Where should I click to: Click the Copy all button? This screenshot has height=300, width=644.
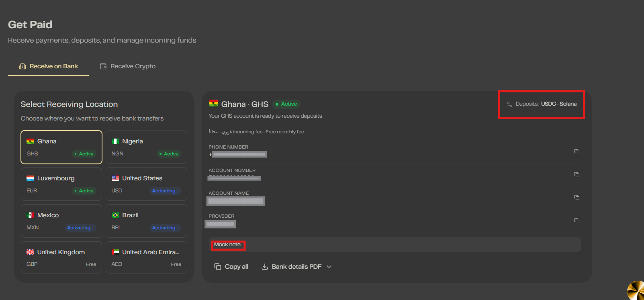(231, 267)
